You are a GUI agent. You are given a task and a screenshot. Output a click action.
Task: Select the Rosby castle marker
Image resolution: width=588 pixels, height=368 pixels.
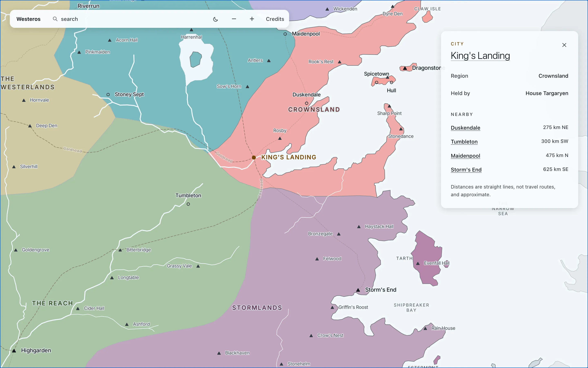(x=280, y=138)
